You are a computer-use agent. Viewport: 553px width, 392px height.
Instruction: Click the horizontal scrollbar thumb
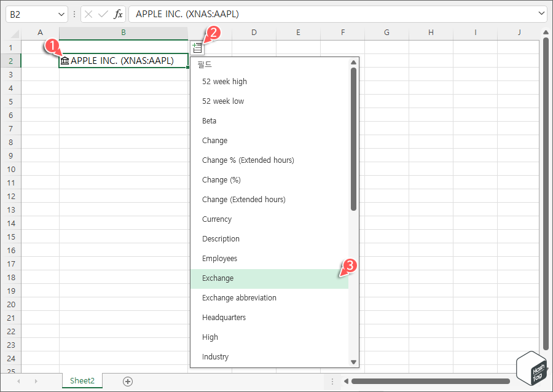(431, 381)
